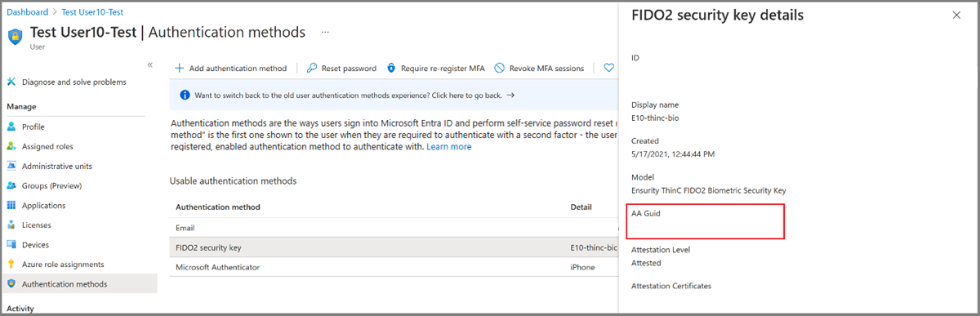Open Devices using its icon
This screenshot has height=316, width=980.
pos(11,245)
